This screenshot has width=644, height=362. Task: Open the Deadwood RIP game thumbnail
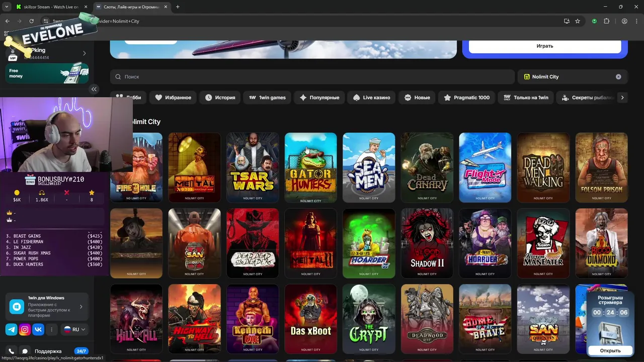pyautogui.click(x=427, y=319)
